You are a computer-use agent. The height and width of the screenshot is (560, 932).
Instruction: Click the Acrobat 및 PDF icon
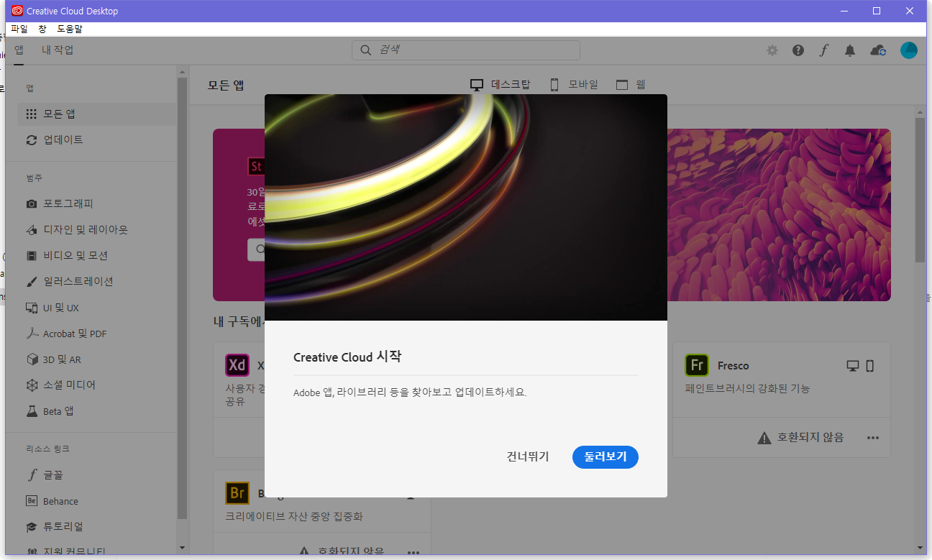(x=32, y=334)
